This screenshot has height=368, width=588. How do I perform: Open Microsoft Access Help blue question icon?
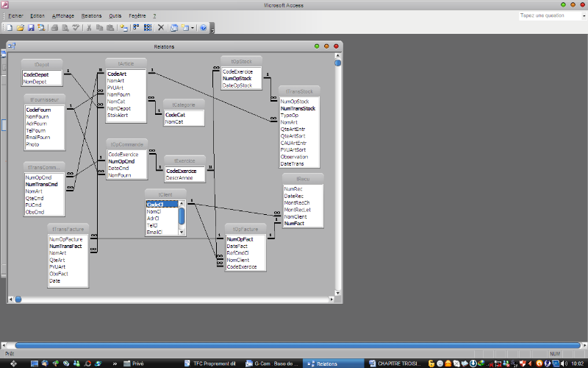coord(204,28)
